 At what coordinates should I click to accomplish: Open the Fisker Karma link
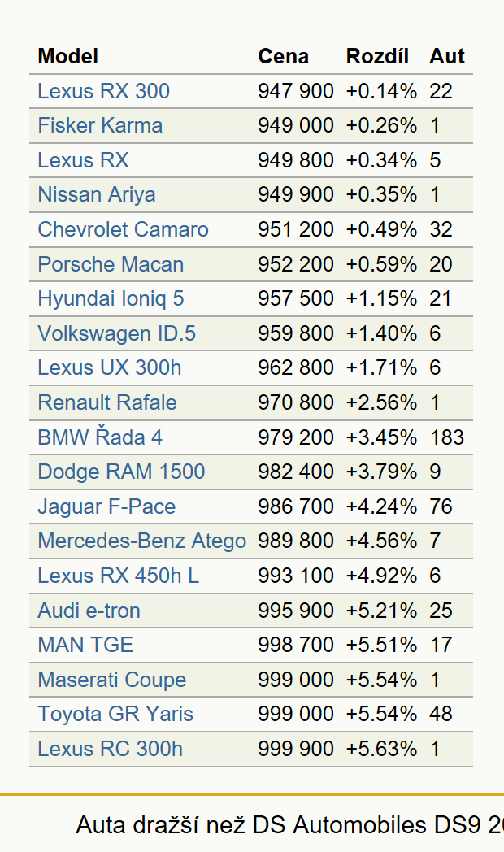[100, 125]
